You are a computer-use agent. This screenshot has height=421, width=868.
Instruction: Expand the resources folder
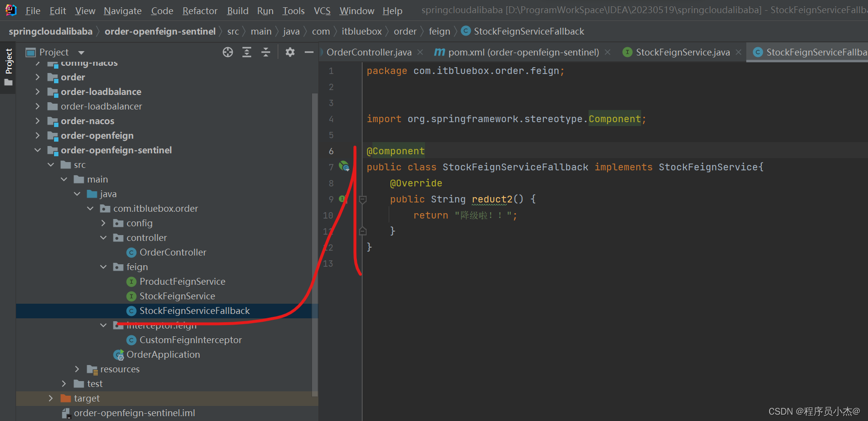[x=77, y=369]
